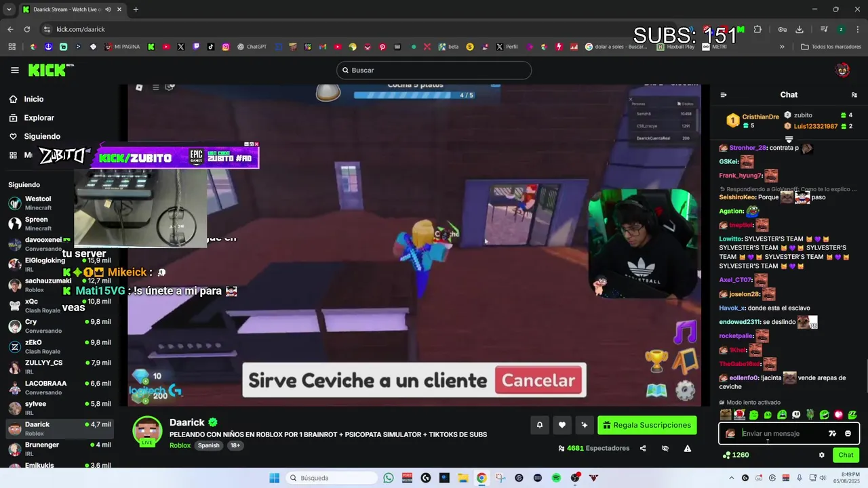Open ChatGPT bookmark
This screenshot has width=868, height=488.
coord(252,47)
